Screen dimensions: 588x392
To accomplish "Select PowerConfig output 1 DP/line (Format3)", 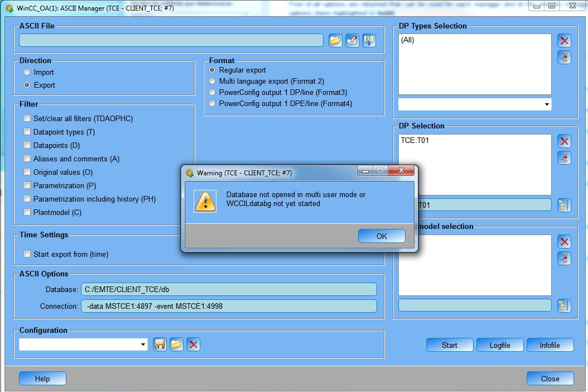I will point(212,92).
